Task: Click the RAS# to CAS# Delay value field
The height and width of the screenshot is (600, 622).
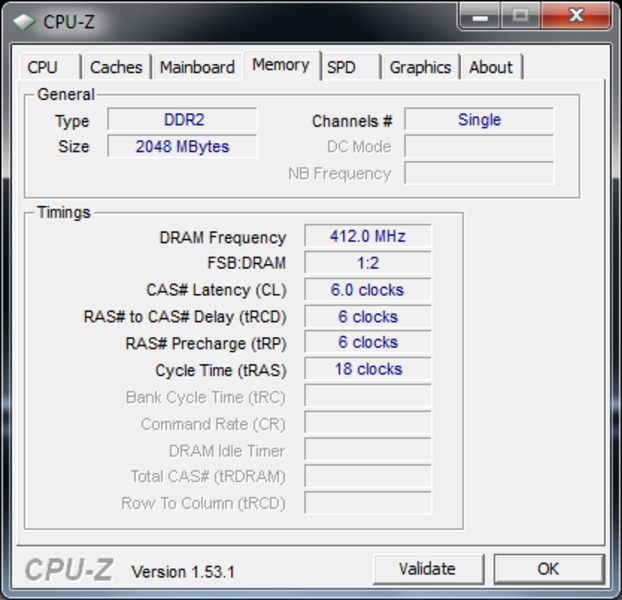Action: coord(368,316)
